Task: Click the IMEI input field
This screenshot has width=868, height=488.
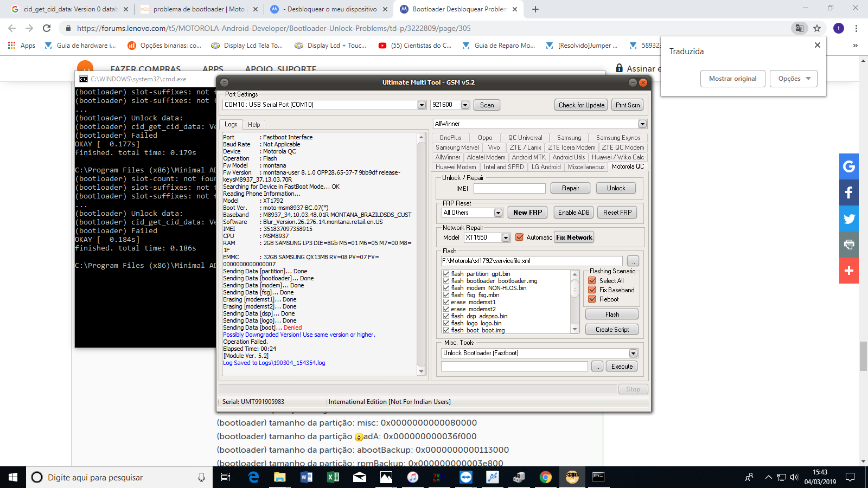Action: [x=509, y=188]
